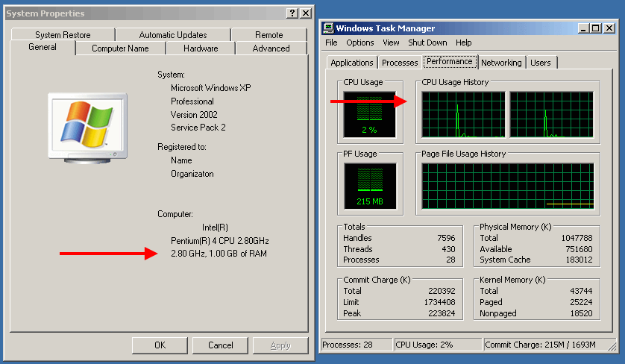Click the right CPU Usage History graph
This screenshot has width=625, height=364.
(x=552, y=114)
